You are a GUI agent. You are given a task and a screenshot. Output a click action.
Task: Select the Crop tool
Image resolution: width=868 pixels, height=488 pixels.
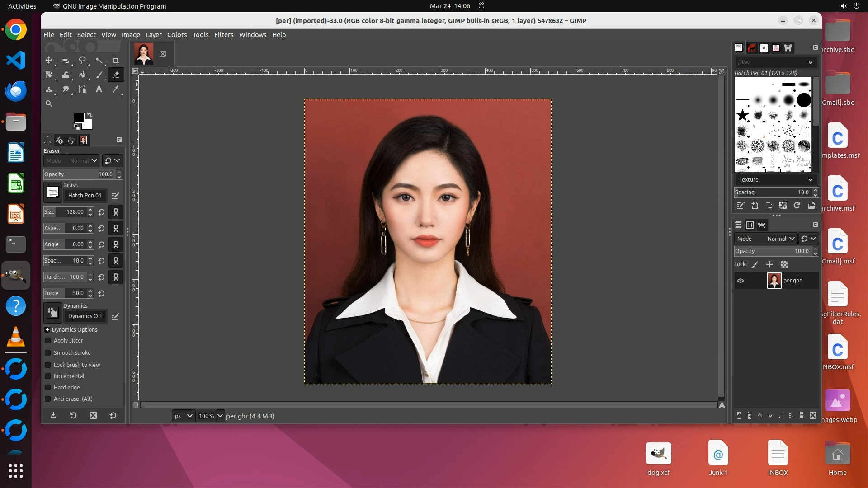click(x=115, y=60)
